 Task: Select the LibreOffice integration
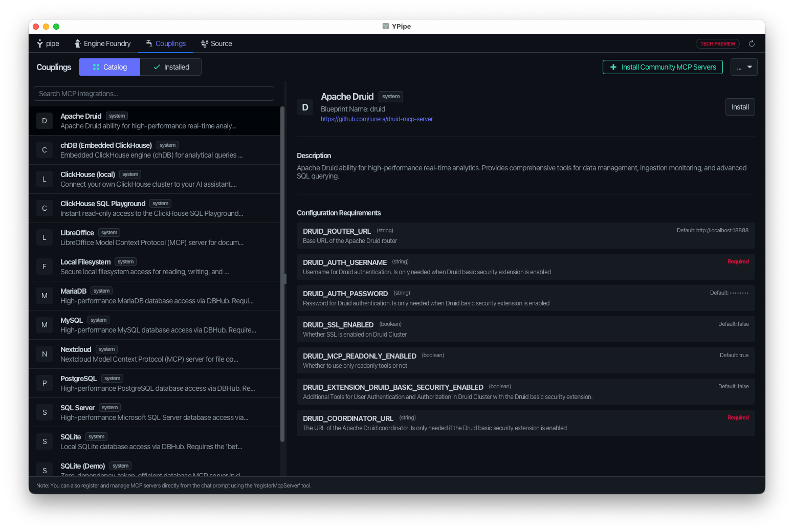155,237
